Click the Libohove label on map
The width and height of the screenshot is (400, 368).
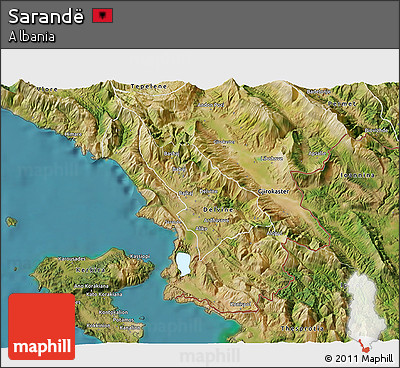[x=272, y=159]
